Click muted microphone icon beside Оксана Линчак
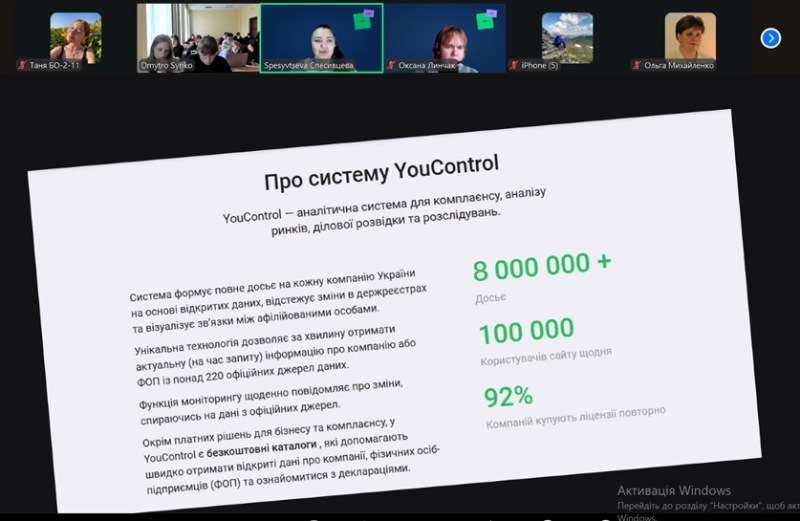 point(391,65)
